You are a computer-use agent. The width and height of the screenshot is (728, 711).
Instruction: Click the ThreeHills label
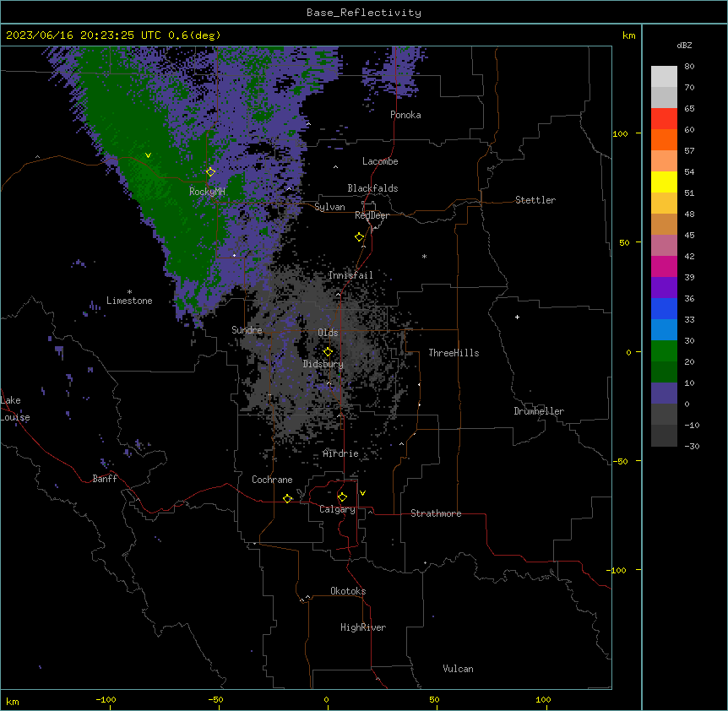pyautogui.click(x=454, y=353)
